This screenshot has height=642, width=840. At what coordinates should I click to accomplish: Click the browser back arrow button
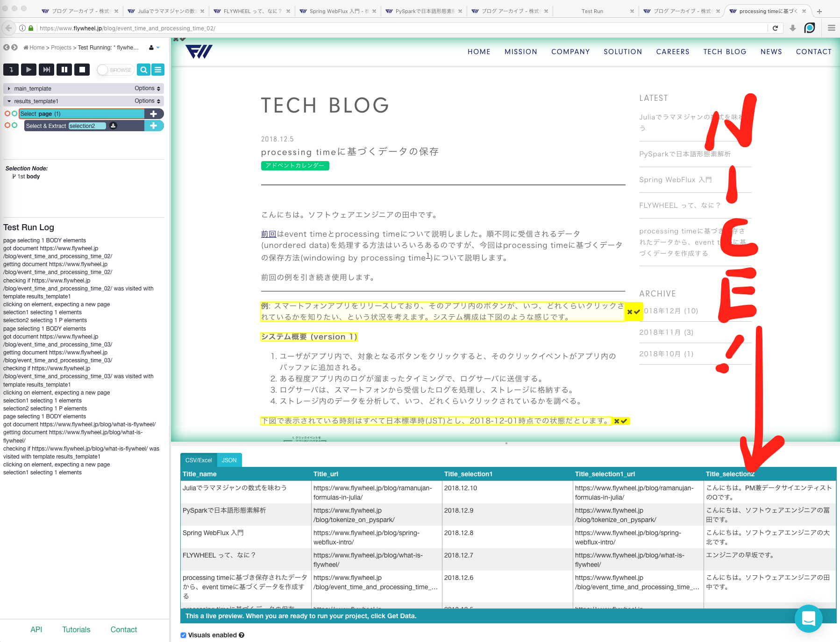8,28
